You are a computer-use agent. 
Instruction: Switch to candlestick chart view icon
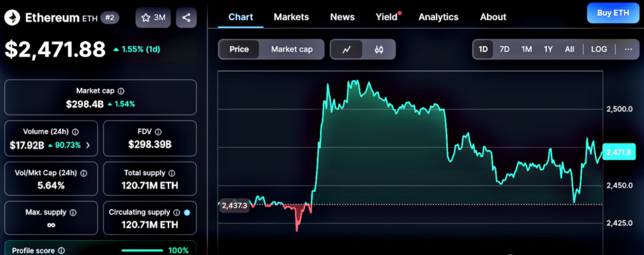click(x=379, y=49)
